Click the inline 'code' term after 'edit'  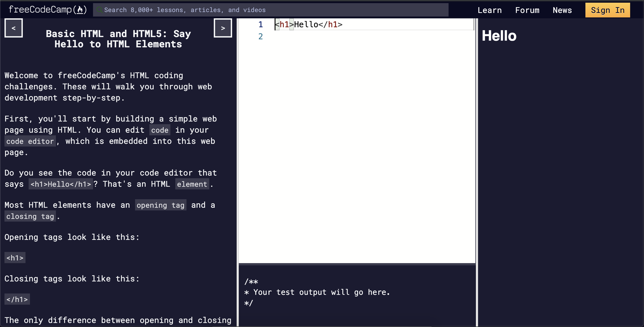tap(160, 130)
